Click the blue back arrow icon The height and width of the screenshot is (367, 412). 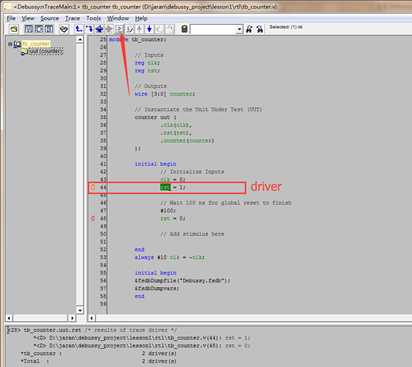pos(79,29)
